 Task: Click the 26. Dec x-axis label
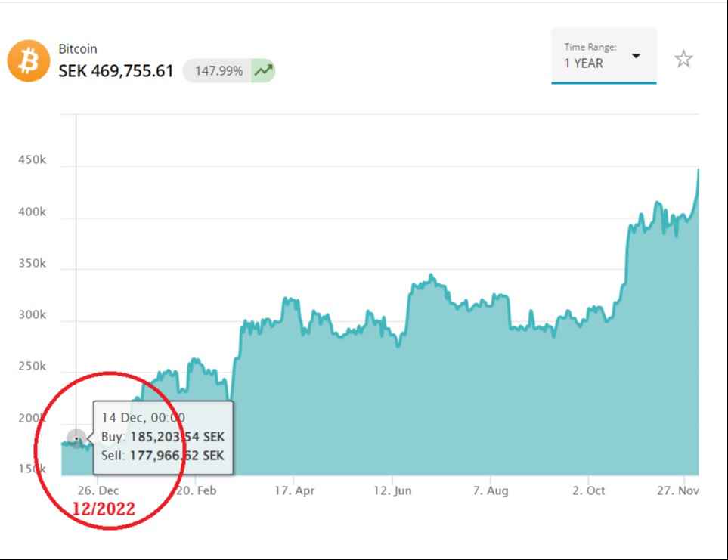[x=98, y=490]
